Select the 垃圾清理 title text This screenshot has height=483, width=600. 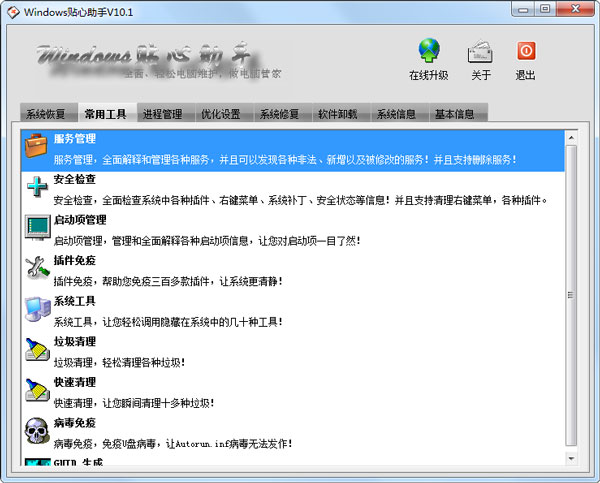click(75, 341)
